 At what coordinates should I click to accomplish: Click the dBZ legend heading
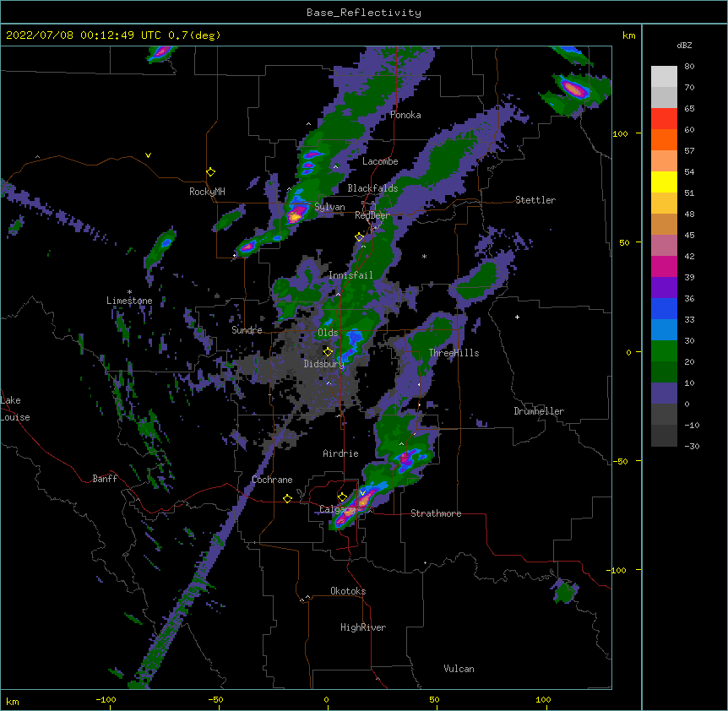coord(684,46)
